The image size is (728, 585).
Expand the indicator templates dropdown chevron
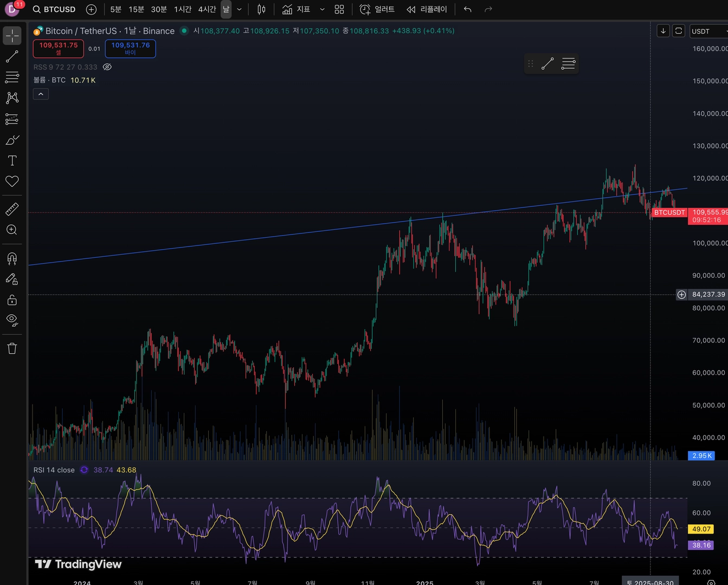coord(322,9)
